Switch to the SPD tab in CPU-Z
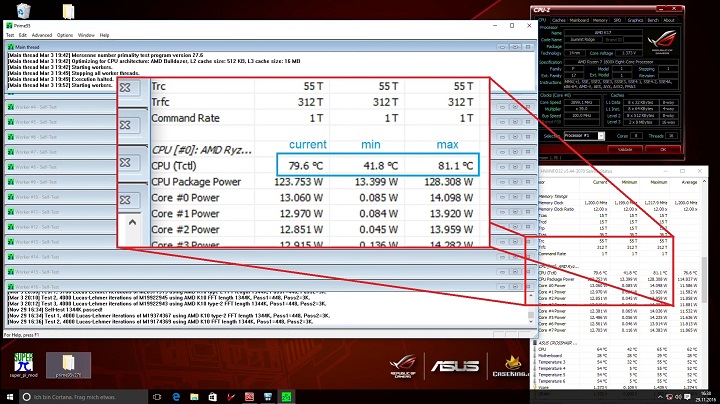This screenshot has width=720, height=404. [617, 20]
